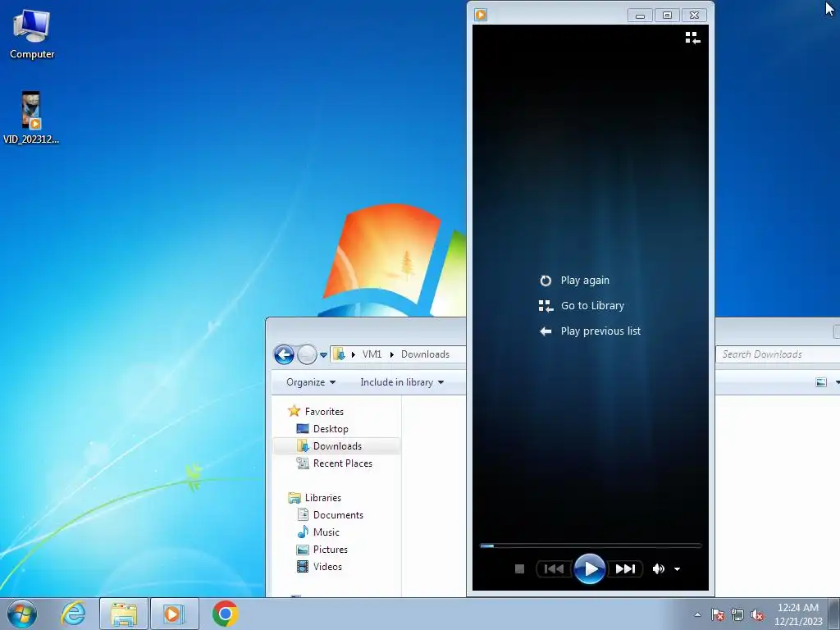The width and height of the screenshot is (840, 630).
Task: Switch to Windows Media Player in taskbar
Action: point(174,614)
